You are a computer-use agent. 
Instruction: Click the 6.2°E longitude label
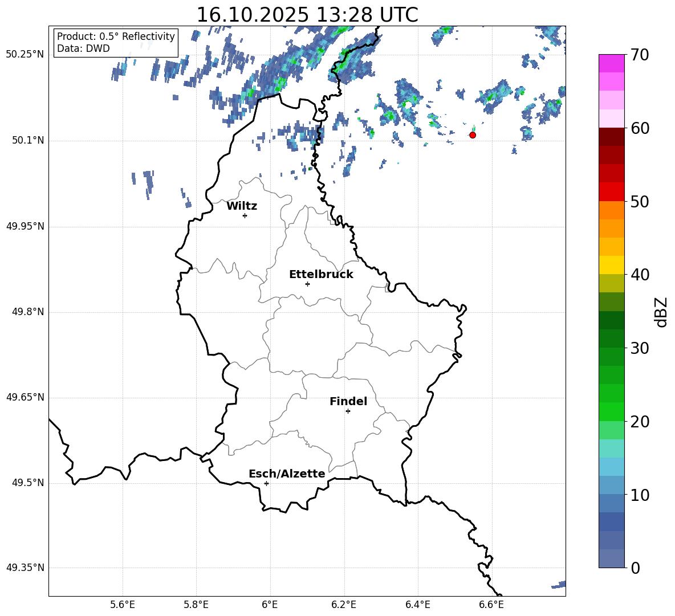(344, 605)
